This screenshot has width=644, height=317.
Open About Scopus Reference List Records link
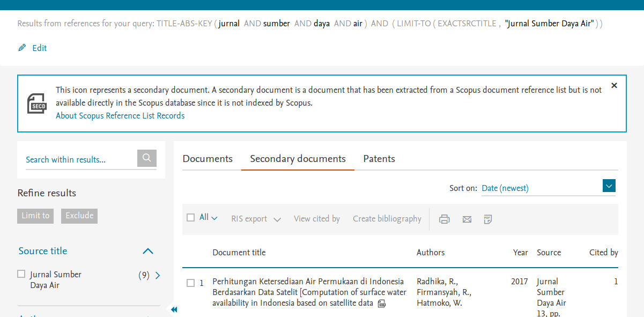[x=120, y=115]
